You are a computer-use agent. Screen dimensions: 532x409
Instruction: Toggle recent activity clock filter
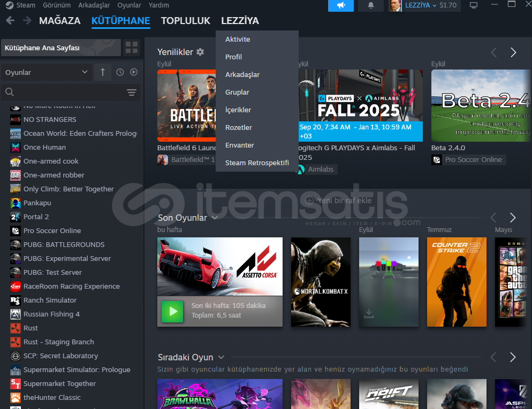(x=120, y=72)
